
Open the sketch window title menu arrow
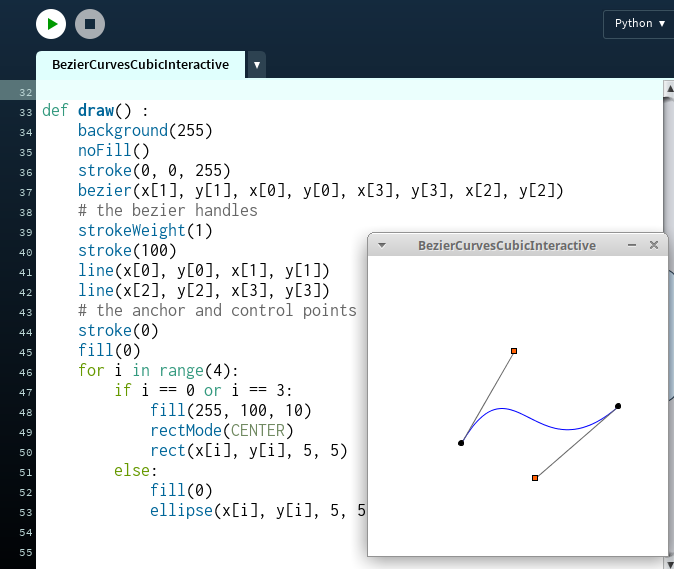382,245
